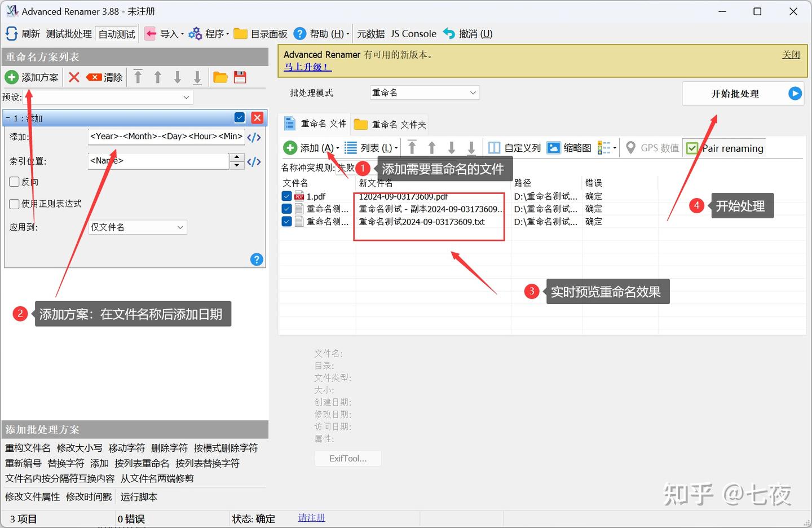The image size is (812, 528).
Task: Open method help via the blue question mark
Action: point(257,259)
